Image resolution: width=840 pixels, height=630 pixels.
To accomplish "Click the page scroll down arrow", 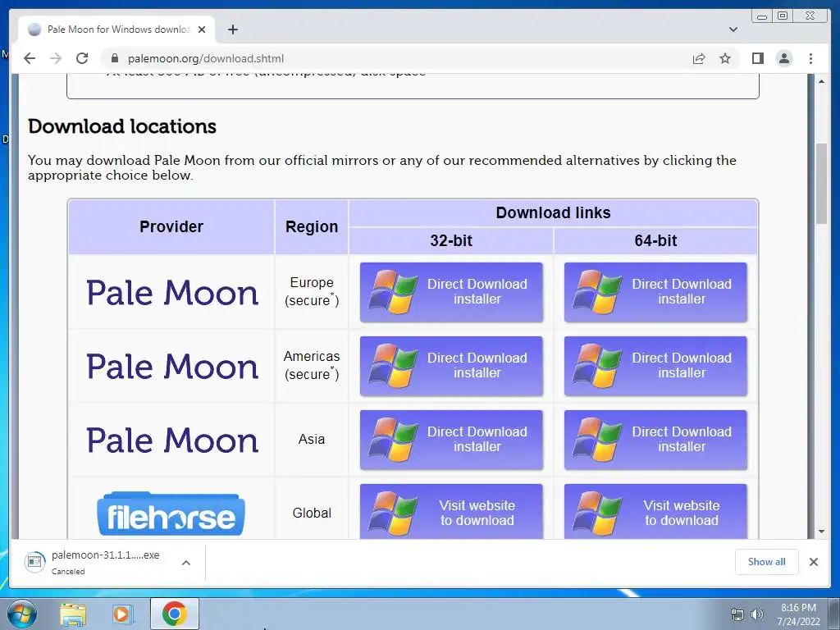I will (x=821, y=532).
